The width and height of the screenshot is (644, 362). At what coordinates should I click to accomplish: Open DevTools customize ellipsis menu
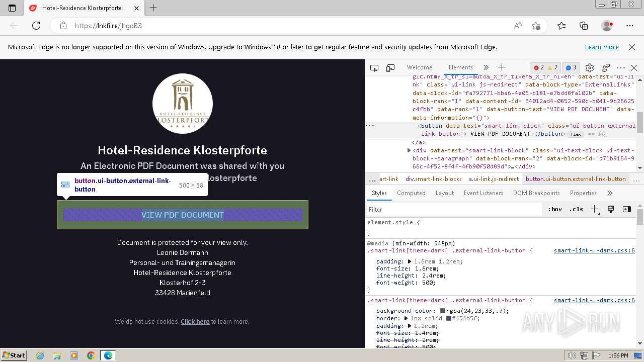621,68
